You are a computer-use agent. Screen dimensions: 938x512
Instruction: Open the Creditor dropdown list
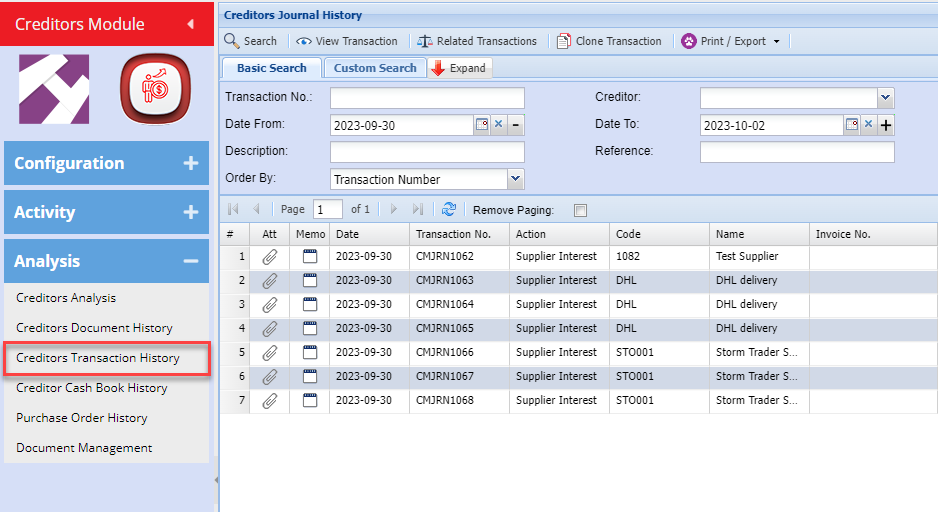click(885, 98)
